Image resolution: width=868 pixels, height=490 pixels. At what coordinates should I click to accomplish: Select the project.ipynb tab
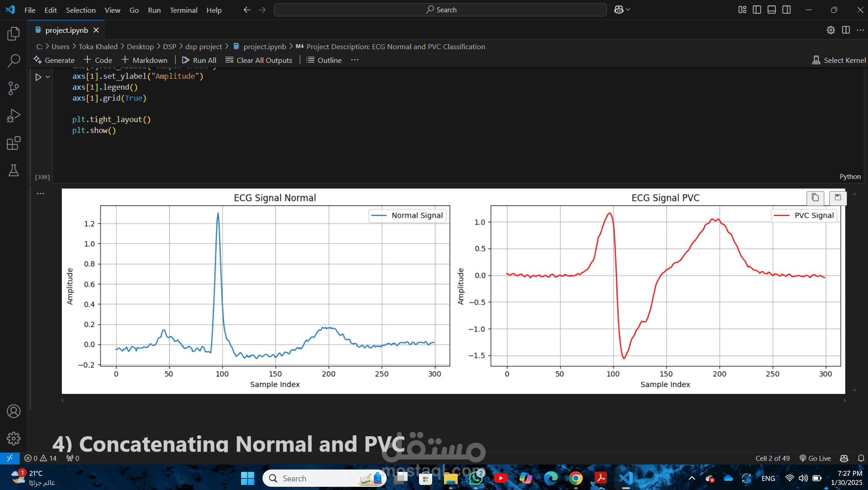click(66, 30)
